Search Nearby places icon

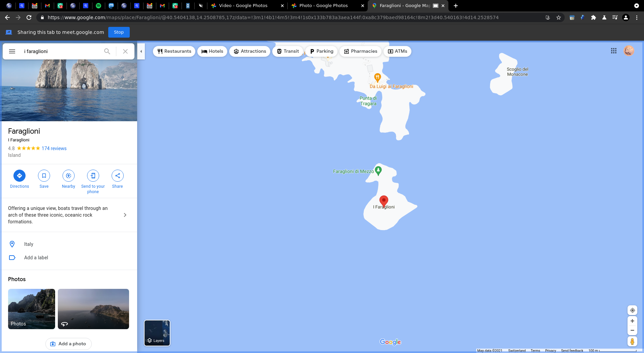[69, 176]
